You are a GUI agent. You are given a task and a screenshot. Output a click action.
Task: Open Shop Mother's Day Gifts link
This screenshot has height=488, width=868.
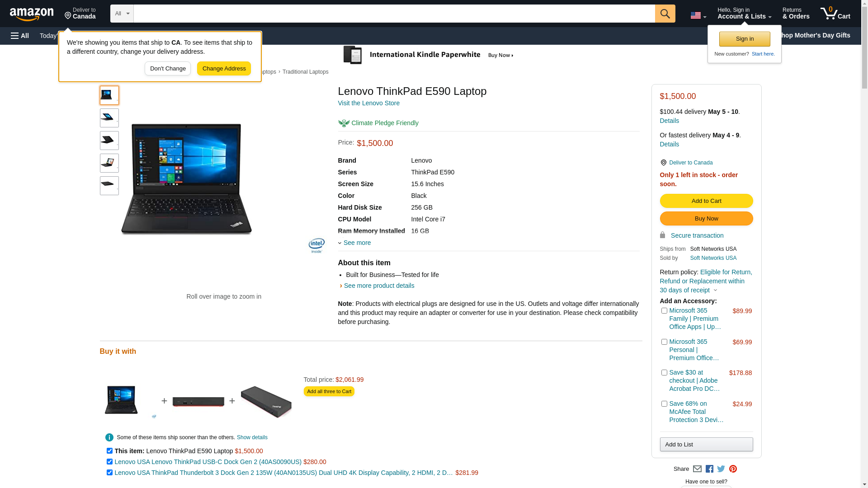tap(818, 35)
